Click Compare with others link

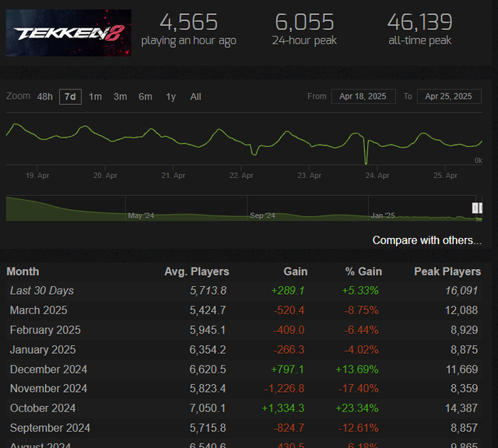[427, 240]
